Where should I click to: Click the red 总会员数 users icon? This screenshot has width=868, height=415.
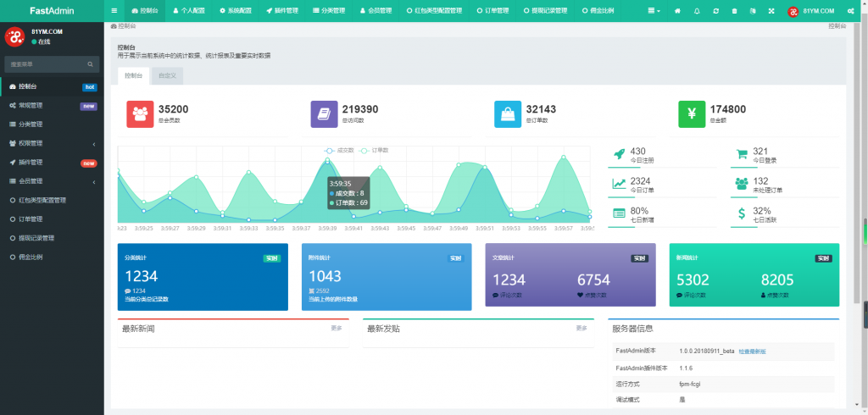pyautogui.click(x=140, y=113)
